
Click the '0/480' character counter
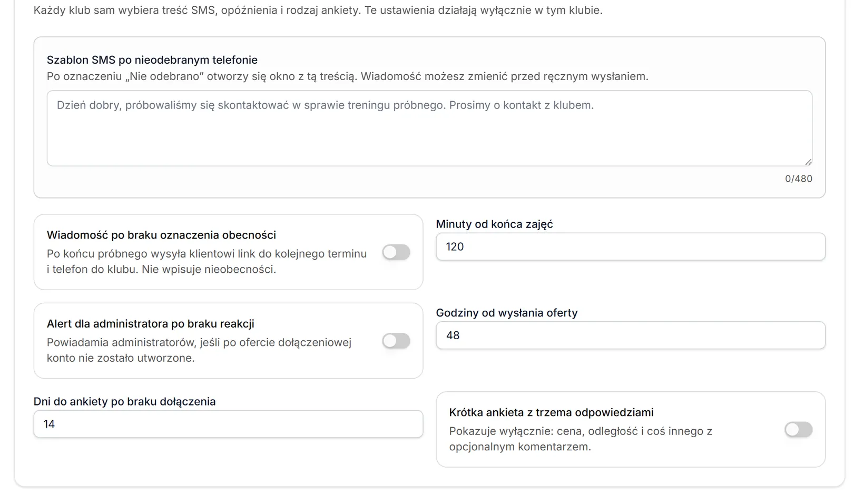798,179
